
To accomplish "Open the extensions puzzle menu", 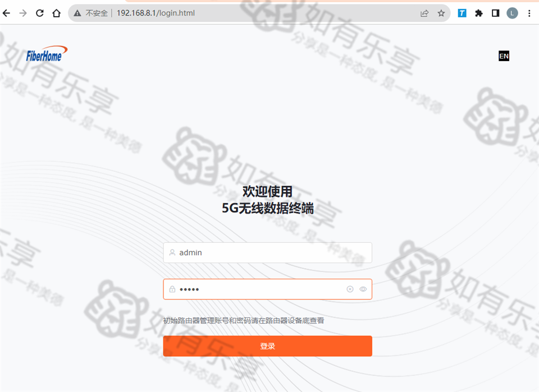I will pyautogui.click(x=479, y=13).
